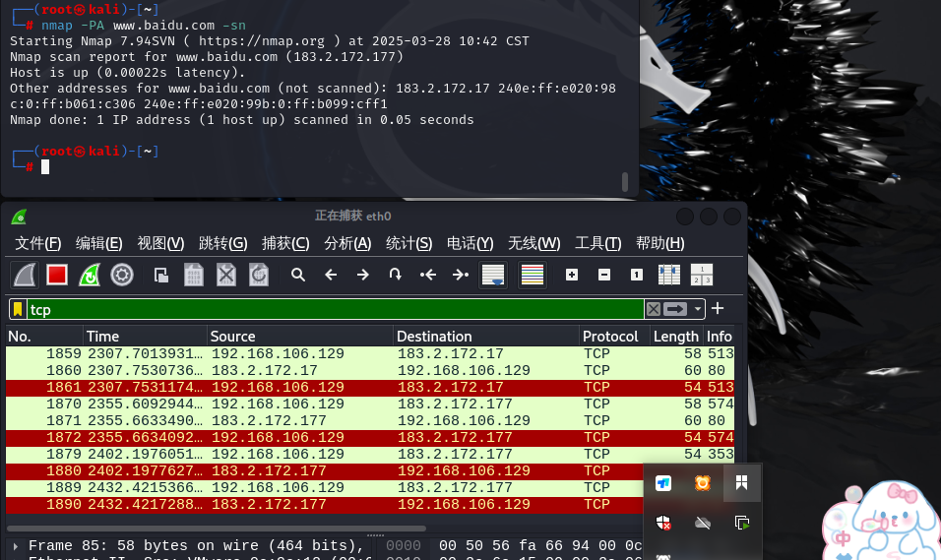Select packet number 1890 row
941x560 pixels.
pyautogui.click(x=324, y=505)
